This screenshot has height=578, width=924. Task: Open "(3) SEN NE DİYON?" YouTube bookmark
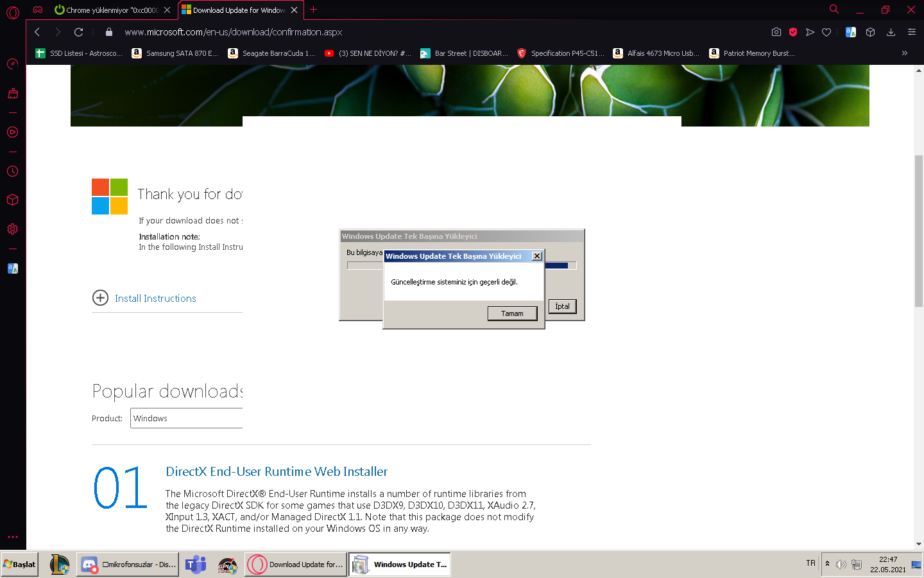tap(368, 53)
